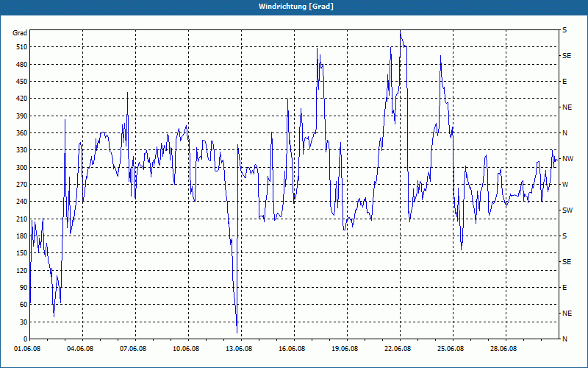Select the 360 y-axis tick label

point(22,133)
